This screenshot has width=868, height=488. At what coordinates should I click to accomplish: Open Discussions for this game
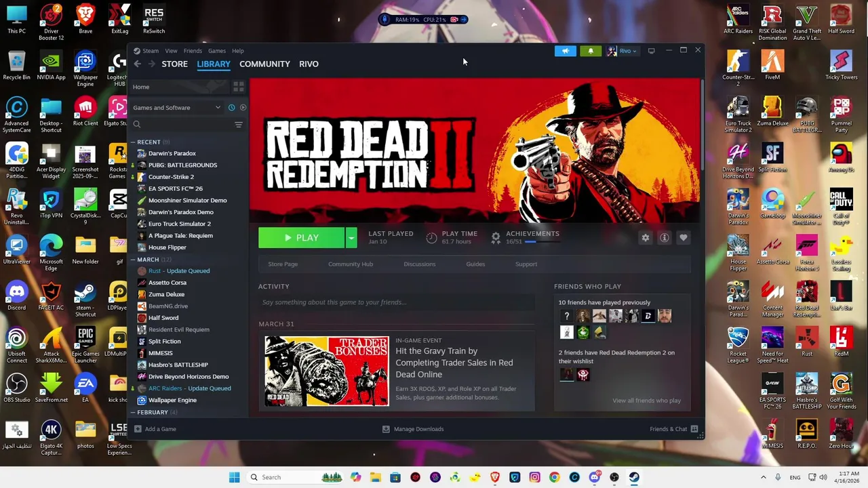point(420,264)
